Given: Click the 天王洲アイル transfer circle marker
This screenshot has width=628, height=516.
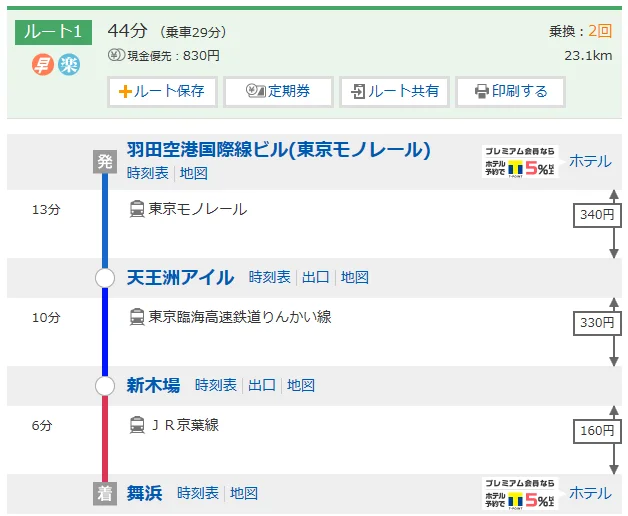Looking at the screenshot, I should point(105,278).
